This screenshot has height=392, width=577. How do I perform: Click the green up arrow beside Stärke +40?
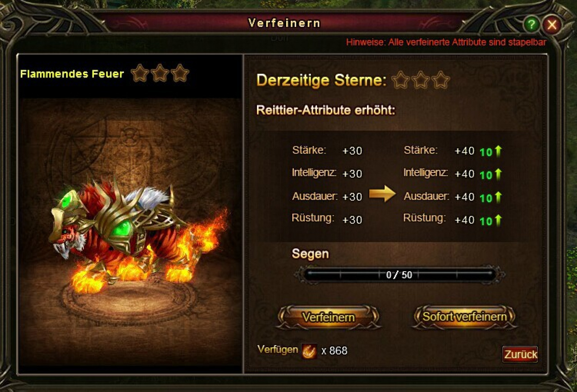click(x=498, y=151)
